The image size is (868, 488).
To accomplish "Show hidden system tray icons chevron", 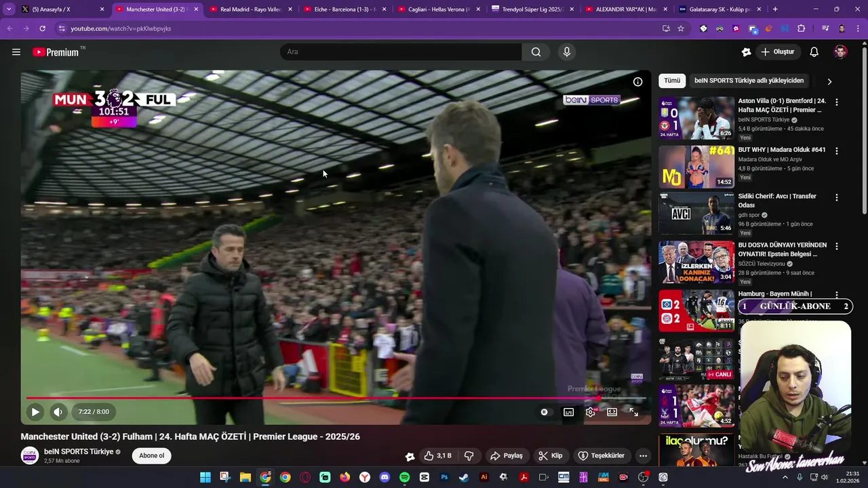I will click(x=786, y=477).
